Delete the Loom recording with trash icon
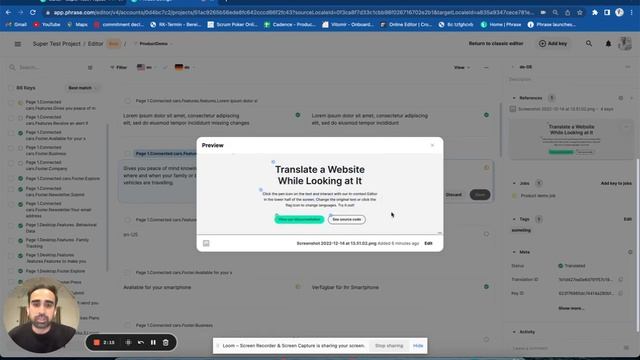 166,342
